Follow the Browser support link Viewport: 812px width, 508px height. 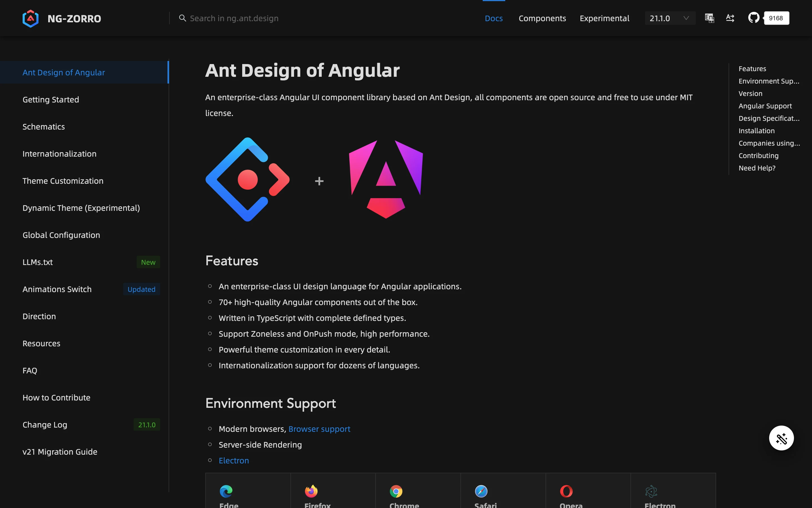coord(319,429)
